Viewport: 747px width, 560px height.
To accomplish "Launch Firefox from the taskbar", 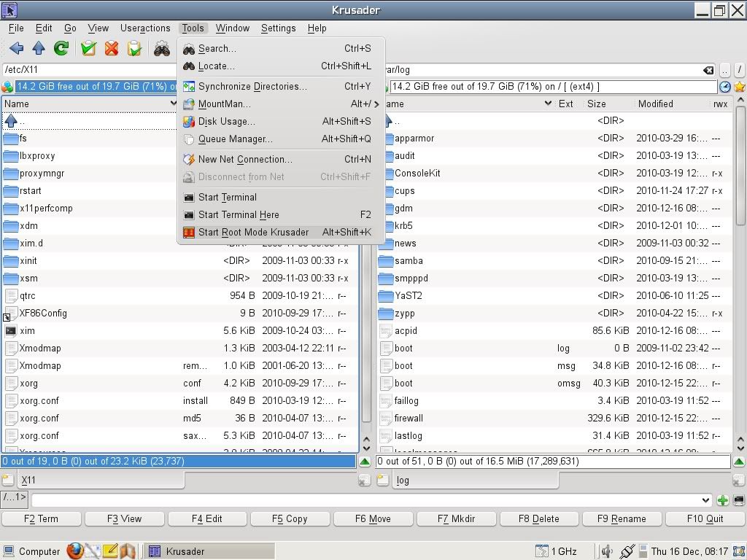I will [75, 551].
